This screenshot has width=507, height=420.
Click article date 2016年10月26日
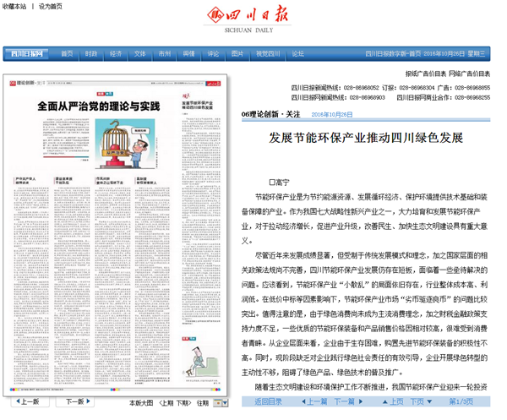(x=332, y=114)
